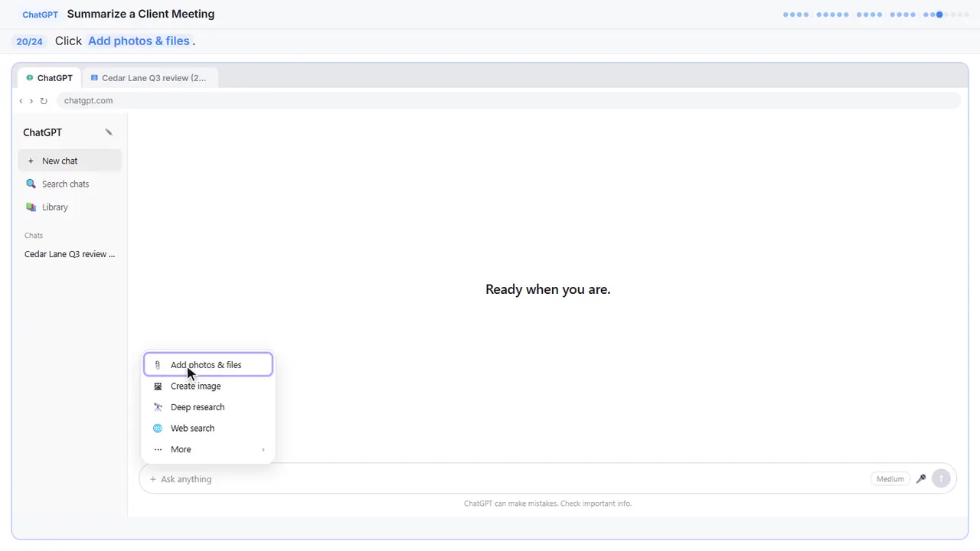Go back using the browser back arrow
980x551 pixels.
(21, 101)
